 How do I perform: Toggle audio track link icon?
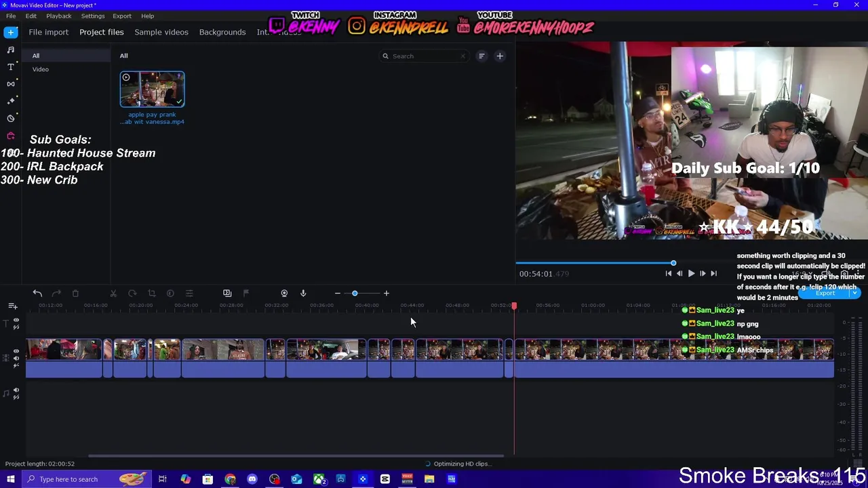16,397
